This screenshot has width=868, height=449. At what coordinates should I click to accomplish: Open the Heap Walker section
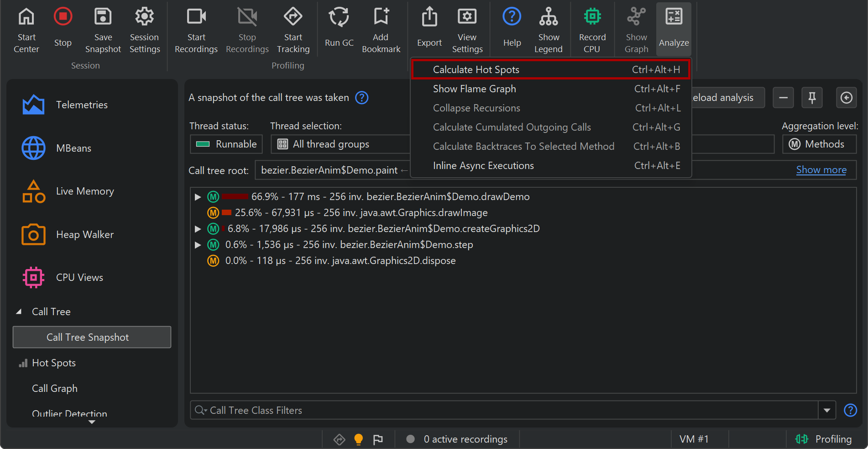click(x=84, y=235)
